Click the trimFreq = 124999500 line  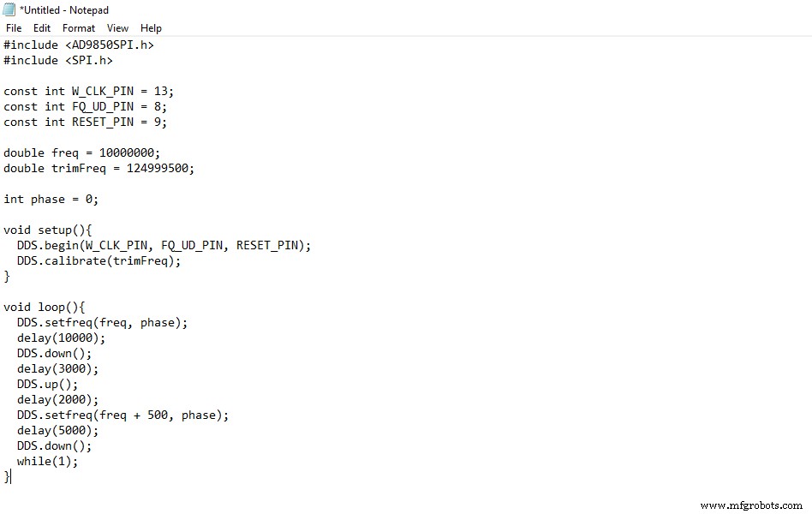[99, 168]
